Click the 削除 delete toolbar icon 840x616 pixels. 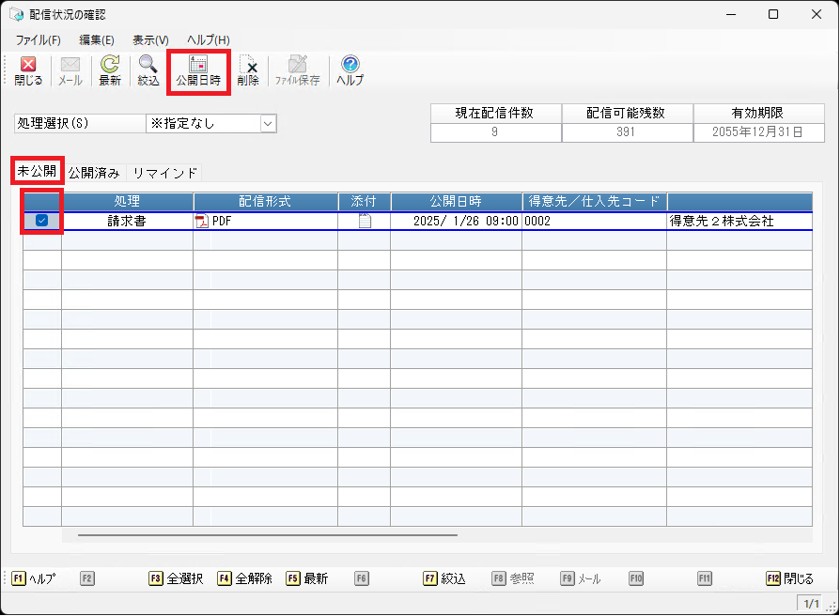[248, 70]
